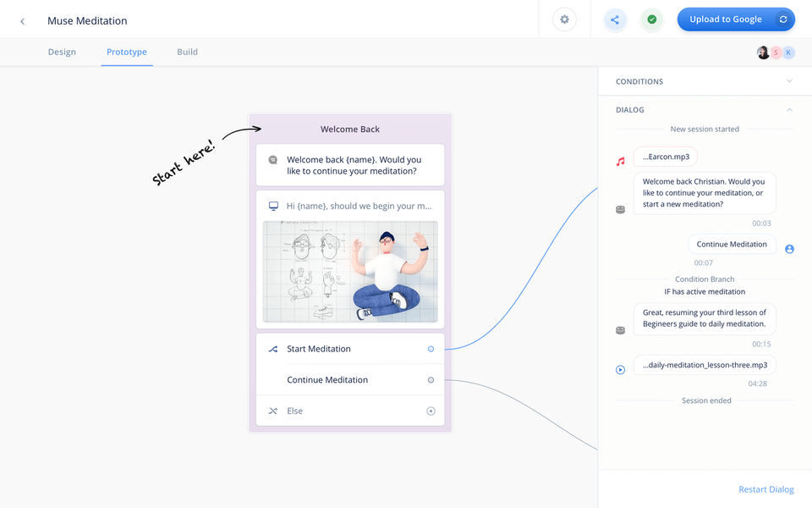Select the Welcome Back block title
812x508 pixels.
tap(350, 129)
